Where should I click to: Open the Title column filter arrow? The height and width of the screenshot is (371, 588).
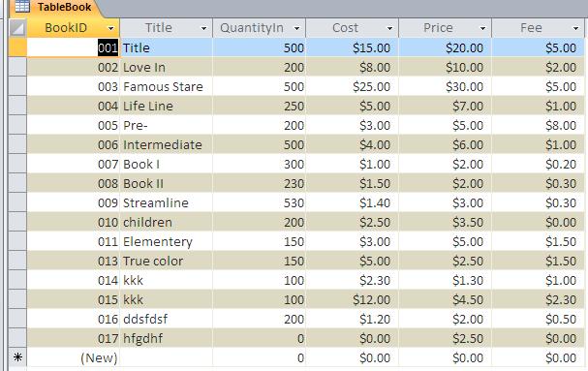pos(203,28)
